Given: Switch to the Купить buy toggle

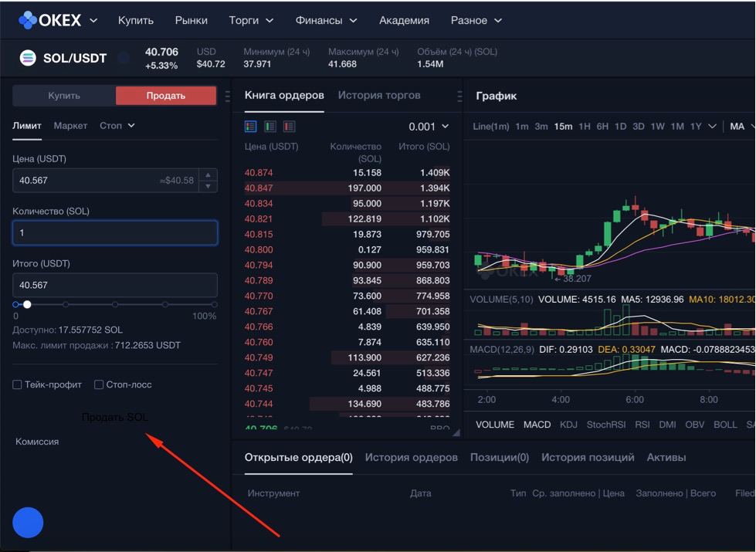Looking at the screenshot, I should click(x=64, y=96).
